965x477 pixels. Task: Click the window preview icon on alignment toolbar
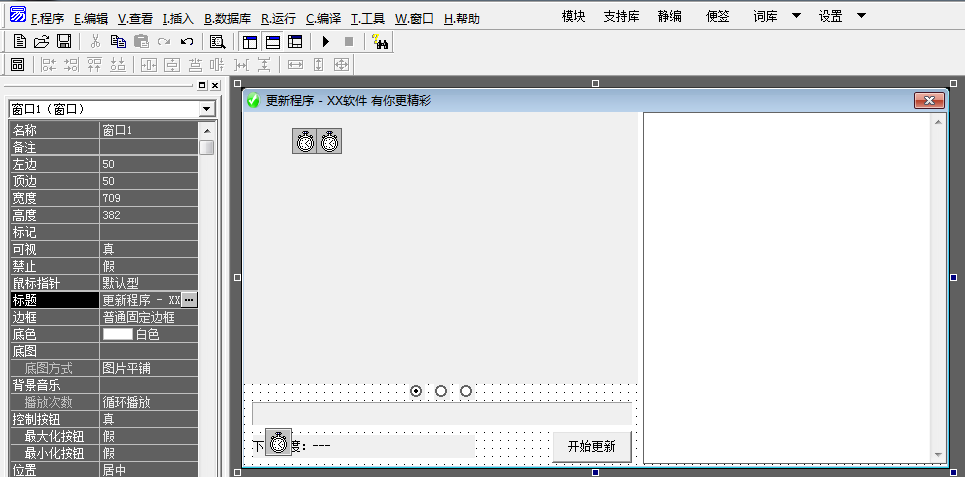[x=18, y=64]
